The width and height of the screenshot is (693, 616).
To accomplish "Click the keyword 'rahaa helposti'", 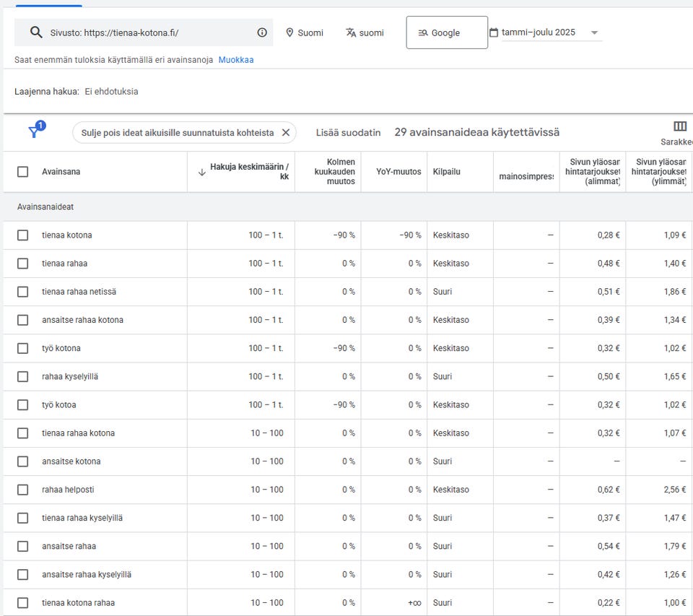I will click(68, 490).
